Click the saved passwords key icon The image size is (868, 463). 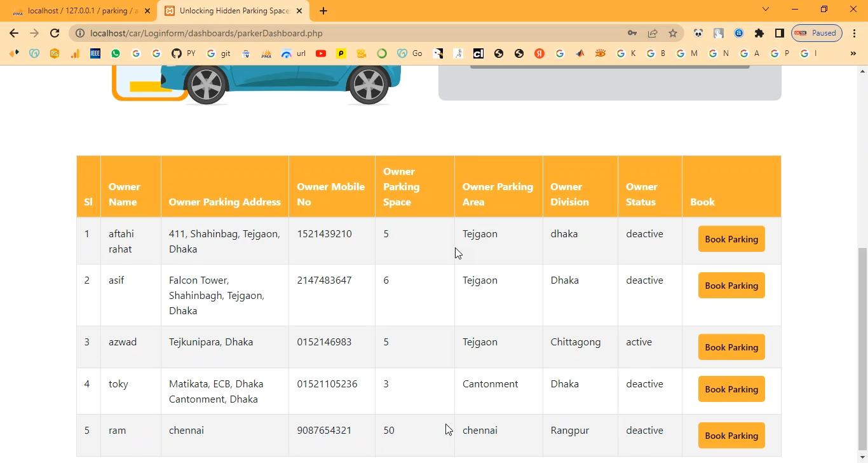tap(632, 33)
